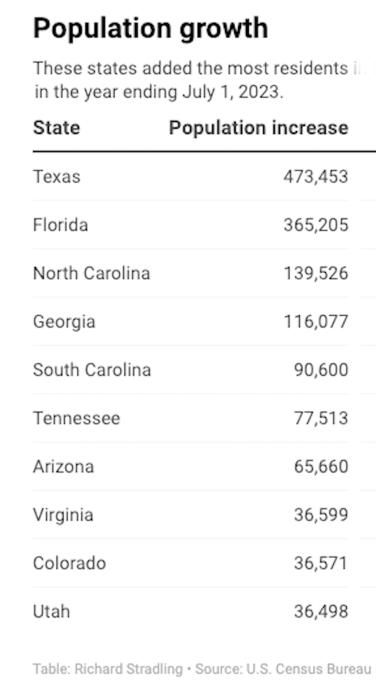Click the value 139,526
The height and width of the screenshot is (700, 376).
(x=316, y=273)
